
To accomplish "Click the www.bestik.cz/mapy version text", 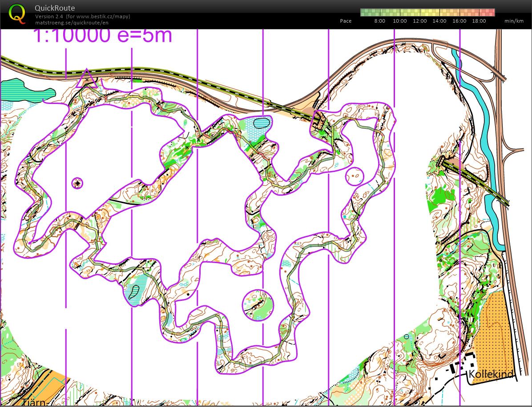I will pos(83,16).
